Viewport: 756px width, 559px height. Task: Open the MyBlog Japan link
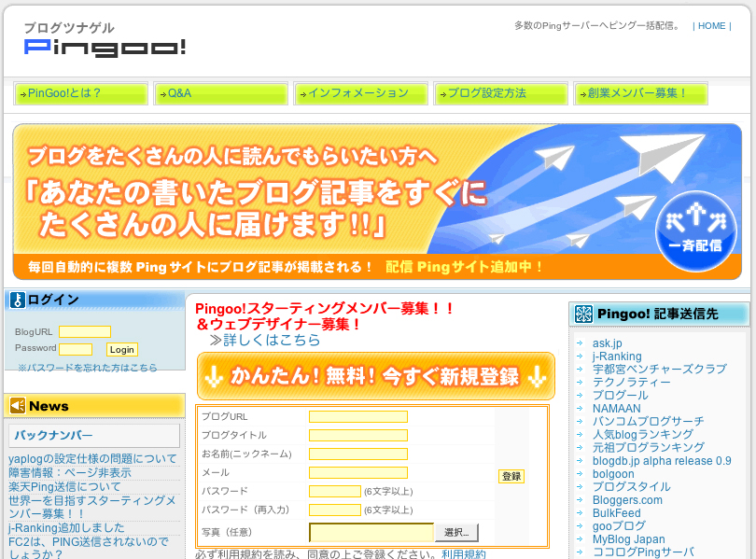(629, 539)
